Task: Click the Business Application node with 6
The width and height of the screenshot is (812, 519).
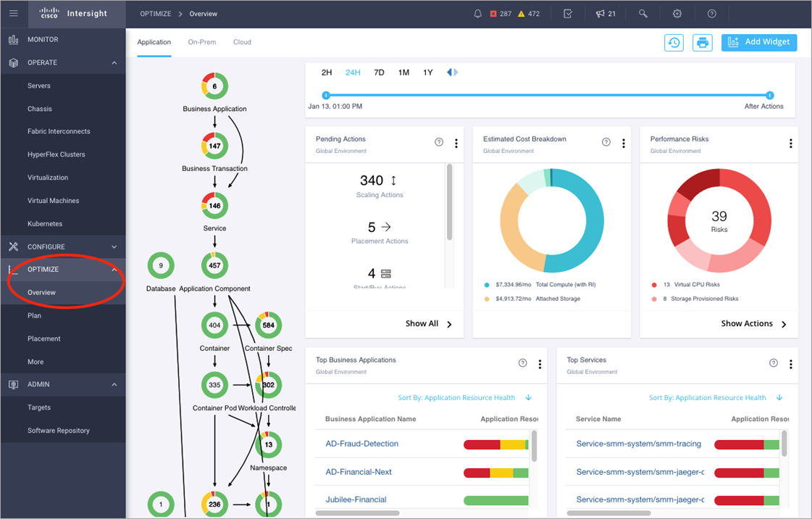Action: coord(214,86)
